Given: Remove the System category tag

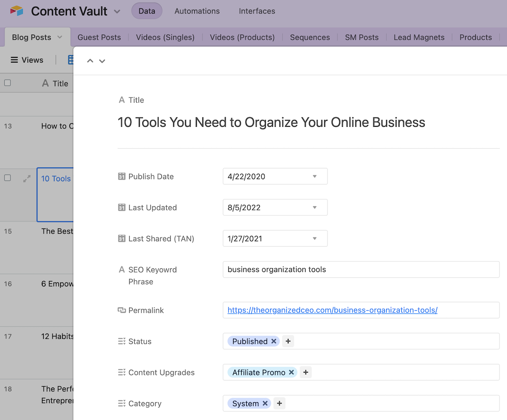Looking at the screenshot, I should (x=265, y=404).
